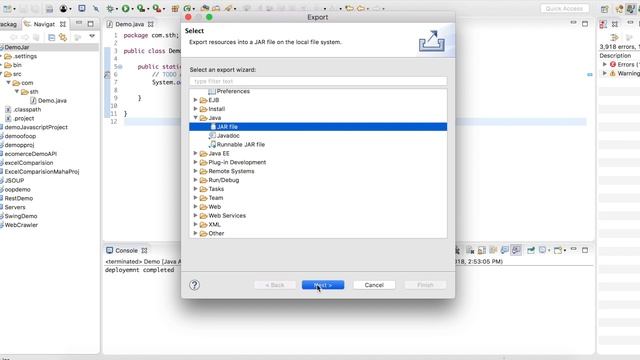Click the Open Type toolbar icon
640x360 pixels.
tap(205, 8)
